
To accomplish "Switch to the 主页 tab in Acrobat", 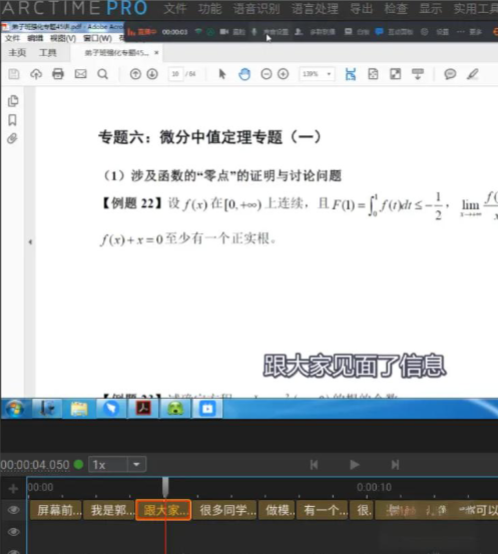I will (x=17, y=53).
